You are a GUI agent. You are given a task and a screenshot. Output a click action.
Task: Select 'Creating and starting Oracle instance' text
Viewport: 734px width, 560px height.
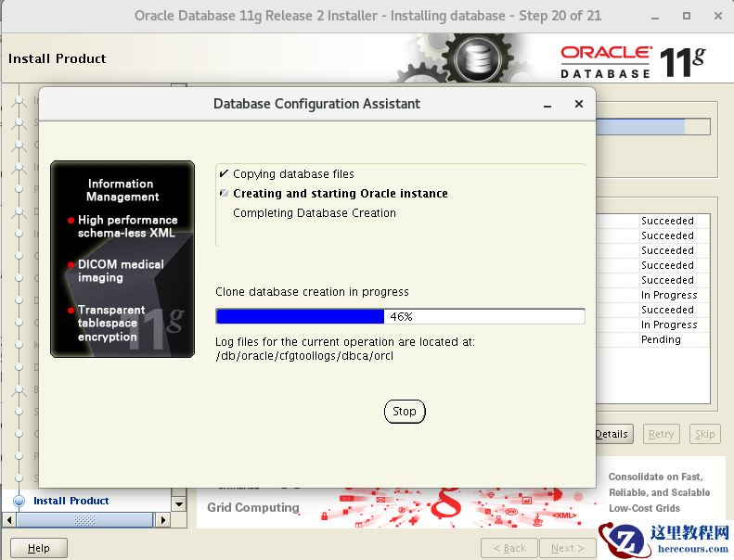(x=341, y=194)
